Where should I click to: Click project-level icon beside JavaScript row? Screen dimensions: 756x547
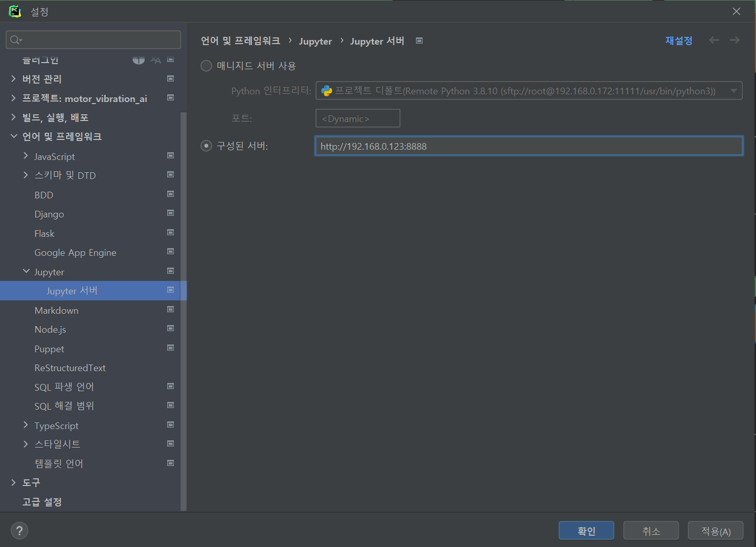(171, 155)
